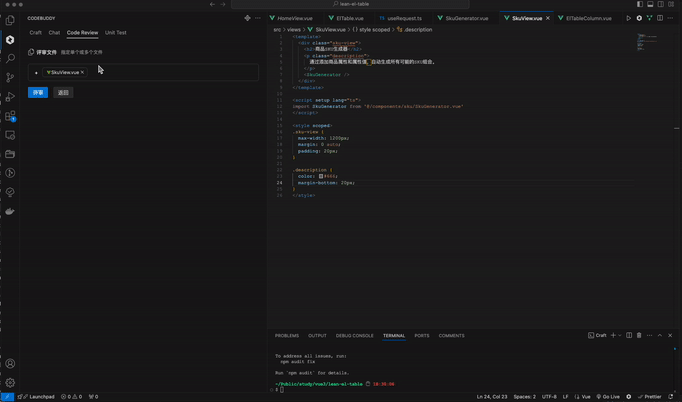Click the CodeBuddy header diamond icon
The width and height of the screenshot is (682, 402).
click(247, 18)
